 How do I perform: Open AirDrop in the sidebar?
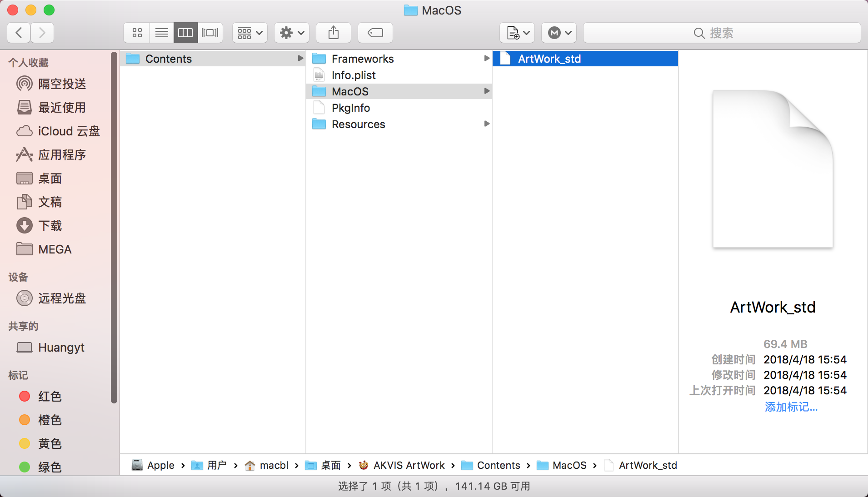pos(62,84)
